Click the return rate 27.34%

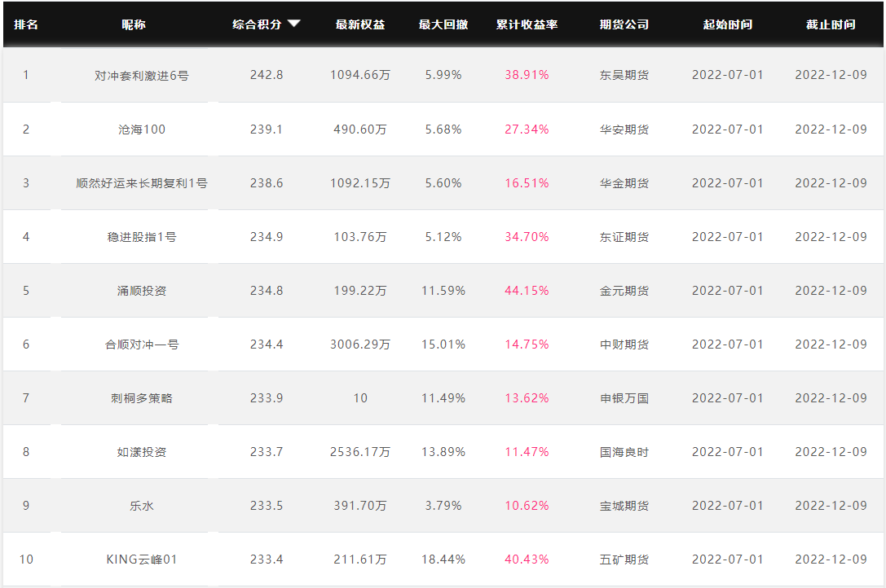(x=527, y=129)
